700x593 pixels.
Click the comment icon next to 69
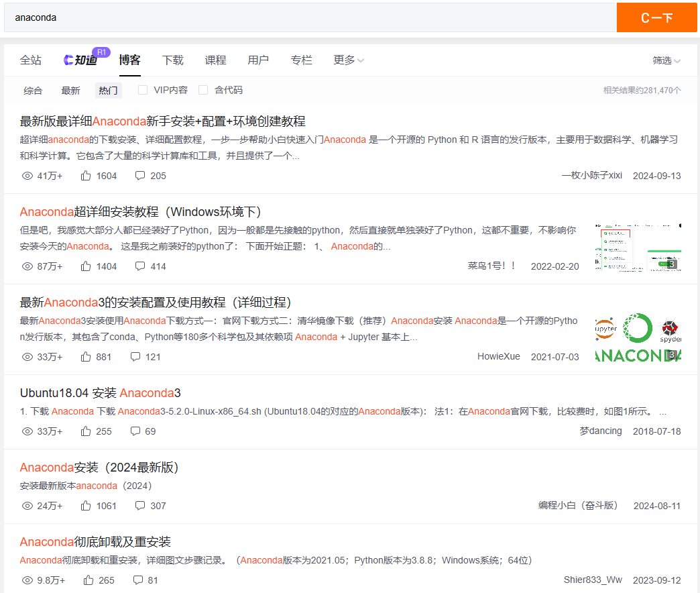click(135, 431)
